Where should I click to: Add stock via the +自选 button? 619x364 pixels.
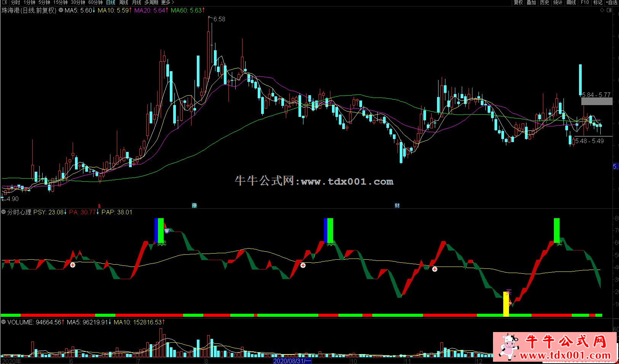(611, 2)
